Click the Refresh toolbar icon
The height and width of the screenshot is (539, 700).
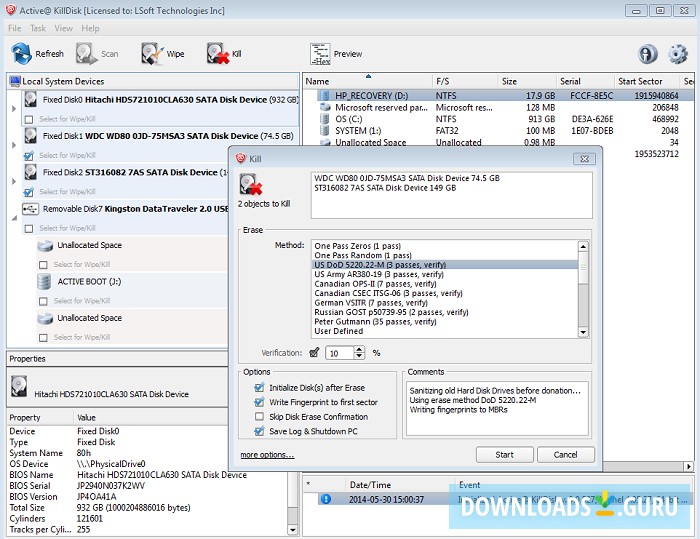click(22, 54)
